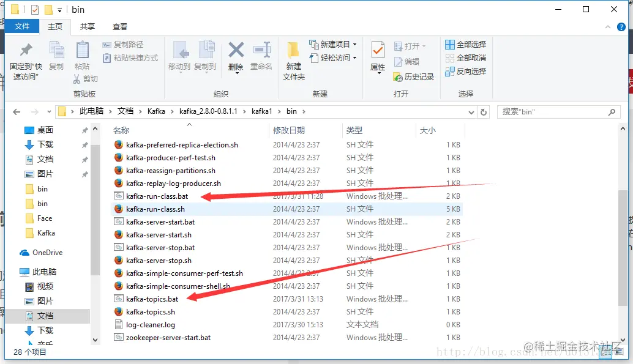The width and height of the screenshot is (633, 364).
Task: Select kafka-run-class.bat file
Action: click(x=157, y=196)
